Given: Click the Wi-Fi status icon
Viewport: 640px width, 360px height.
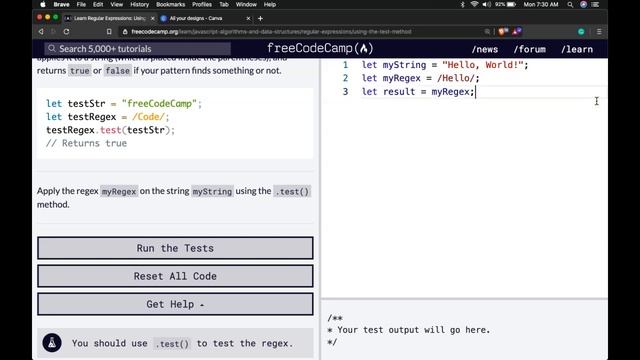Looking at the screenshot, I should tap(474, 4).
